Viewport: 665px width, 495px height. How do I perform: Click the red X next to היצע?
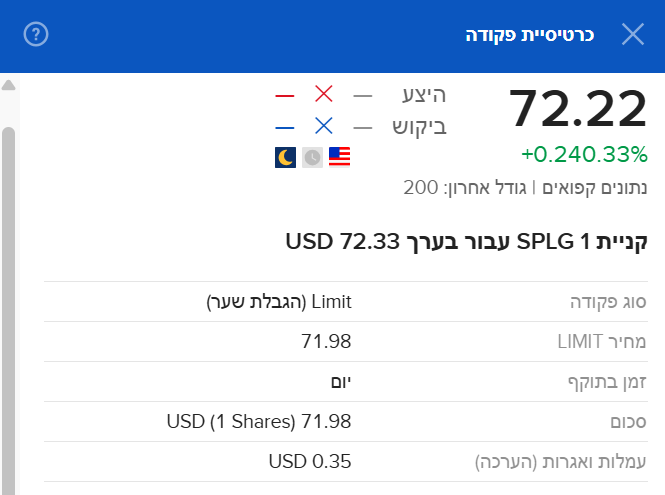(323, 95)
